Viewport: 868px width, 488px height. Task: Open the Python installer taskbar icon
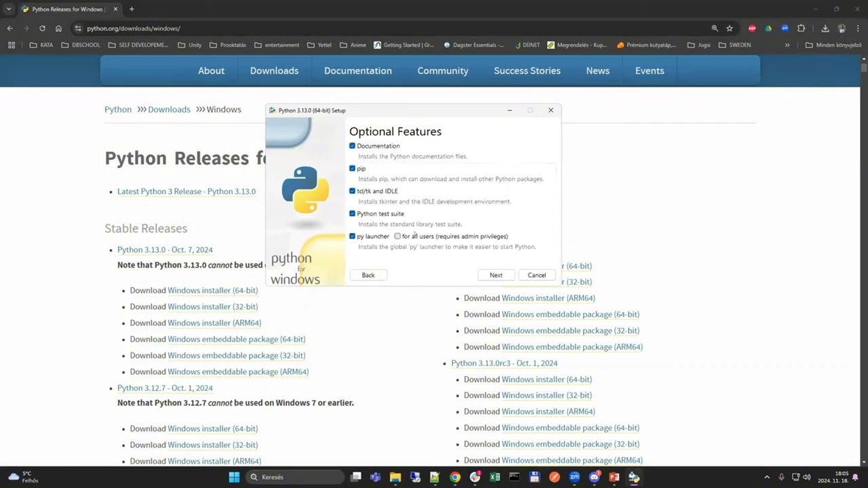coord(634,477)
